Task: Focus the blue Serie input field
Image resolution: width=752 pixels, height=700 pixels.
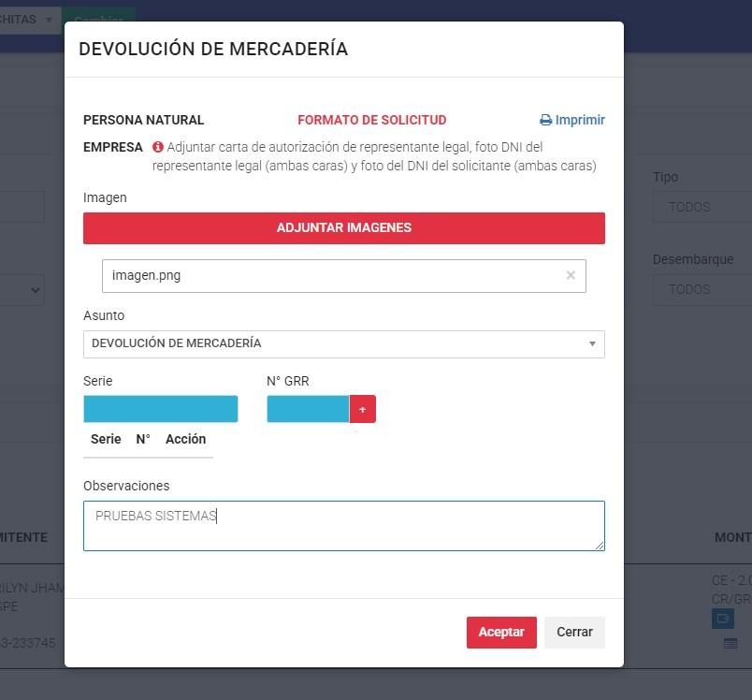Action: [160, 410]
